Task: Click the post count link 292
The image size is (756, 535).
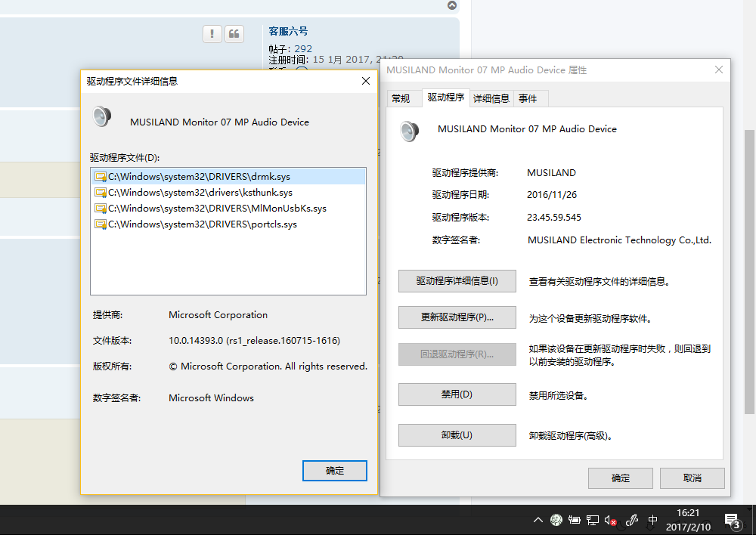Action: 303,48
